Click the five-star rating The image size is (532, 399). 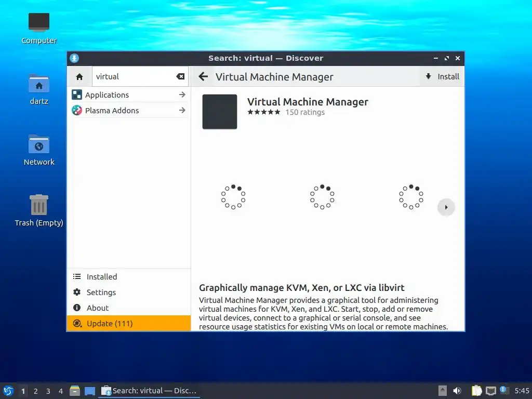(x=264, y=112)
